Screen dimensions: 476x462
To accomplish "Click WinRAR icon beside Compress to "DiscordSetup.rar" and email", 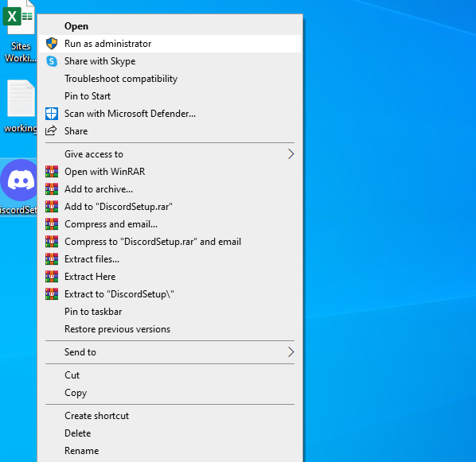I will (52, 242).
